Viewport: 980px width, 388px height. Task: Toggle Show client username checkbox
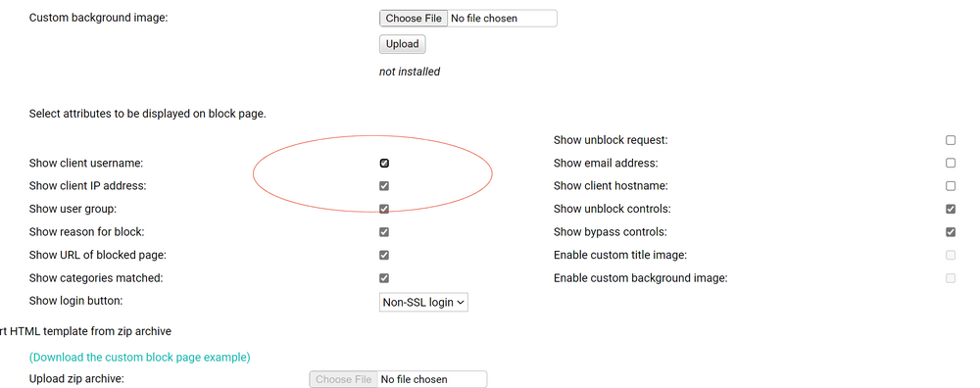click(384, 163)
